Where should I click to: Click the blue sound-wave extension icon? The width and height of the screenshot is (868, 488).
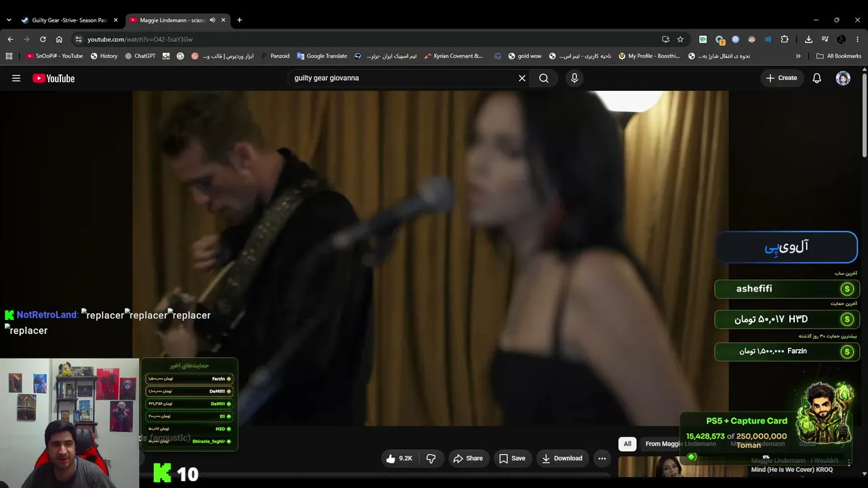tap(768, 39)
